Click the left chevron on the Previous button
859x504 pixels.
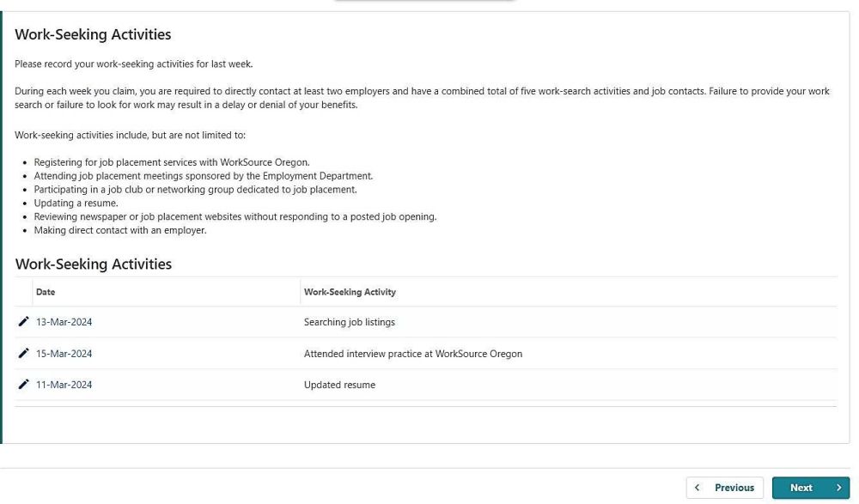pos(698,488)
